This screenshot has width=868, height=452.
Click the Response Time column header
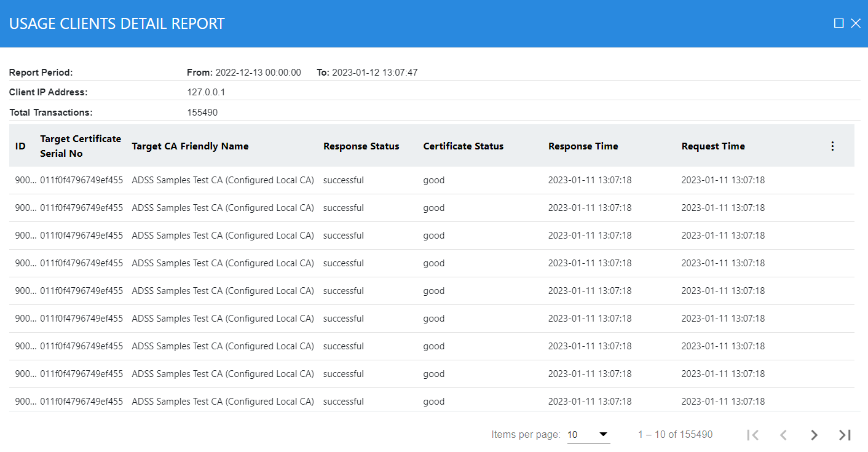coord(583,146)
